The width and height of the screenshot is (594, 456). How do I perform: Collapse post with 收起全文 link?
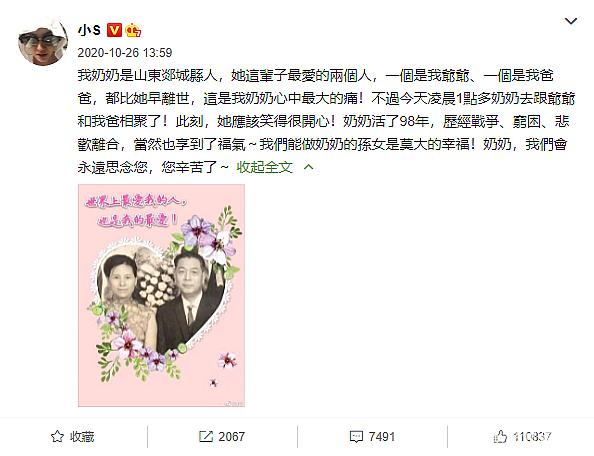(264, 167)
